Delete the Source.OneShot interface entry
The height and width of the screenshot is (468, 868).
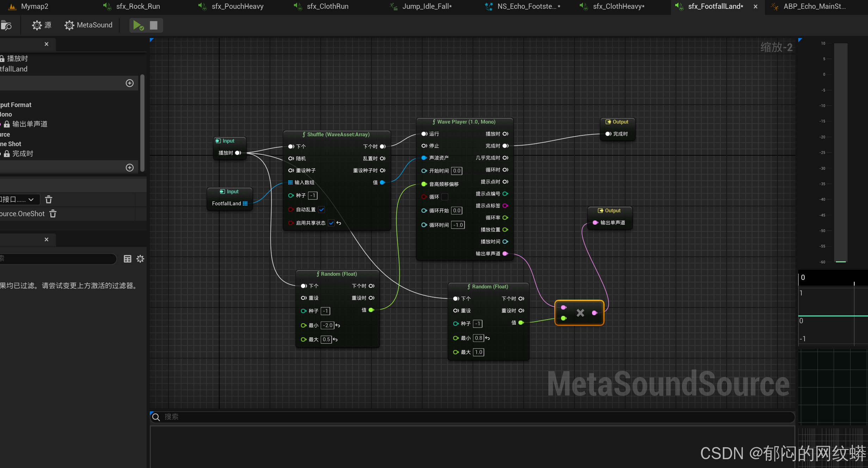click(53, 214)
